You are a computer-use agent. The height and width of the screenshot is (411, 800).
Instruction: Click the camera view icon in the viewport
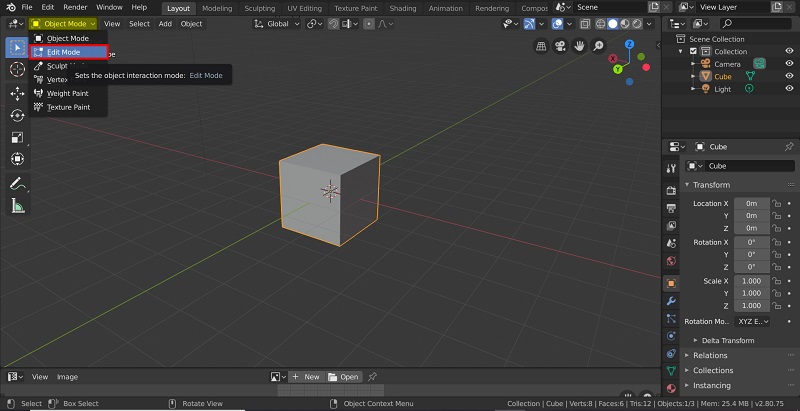point(560,46)
